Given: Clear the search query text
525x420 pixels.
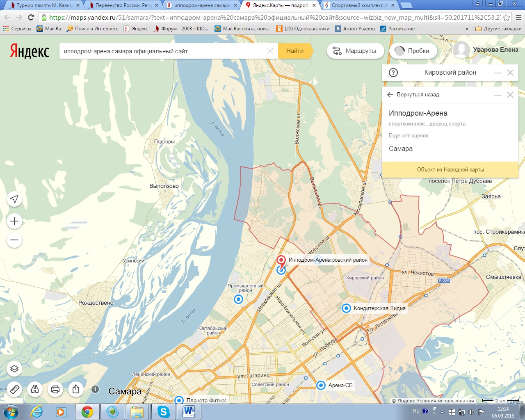Looking at the screenshot, I should click(x=270, y=51).
